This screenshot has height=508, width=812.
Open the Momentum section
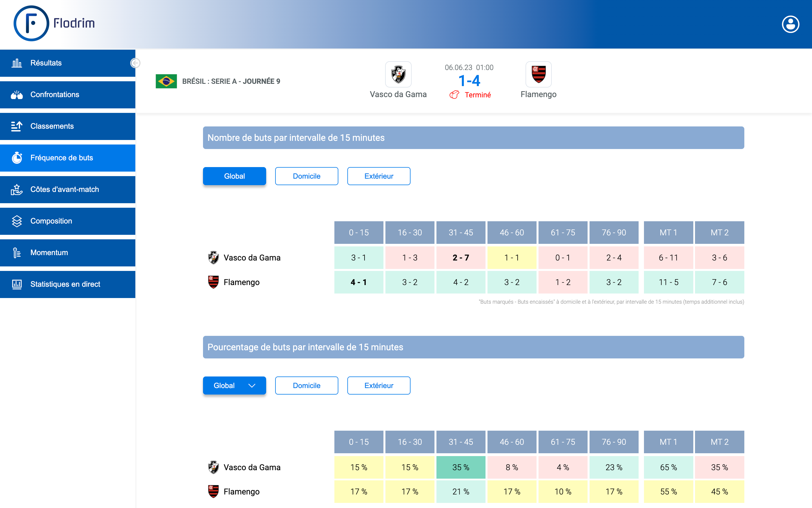(x=67, y=252)
